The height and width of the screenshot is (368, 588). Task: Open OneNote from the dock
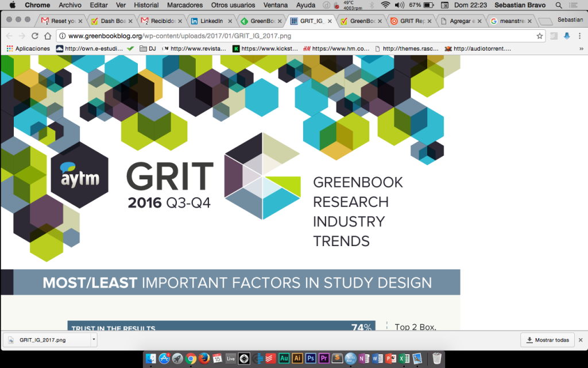pyautogui.click(x=363, y=359)
